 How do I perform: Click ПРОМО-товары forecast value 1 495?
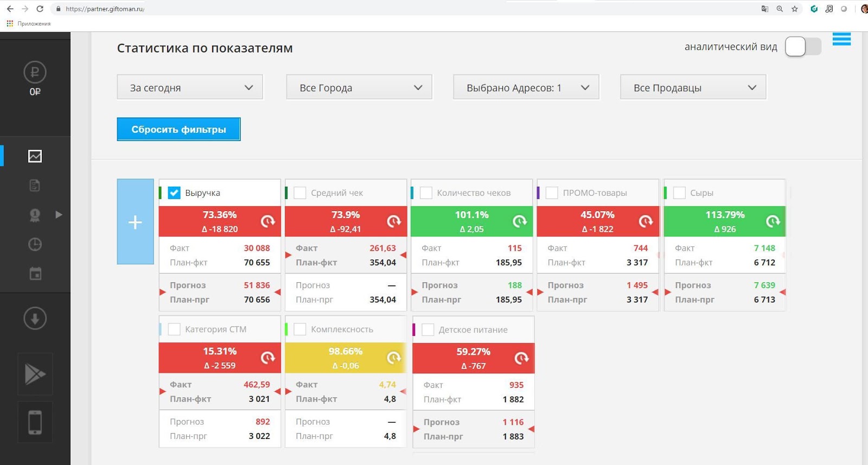coord(637,285)
